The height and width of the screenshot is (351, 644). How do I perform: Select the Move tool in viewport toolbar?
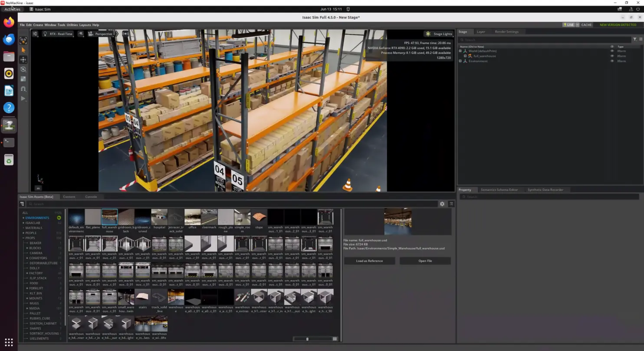tap(23, 60)
